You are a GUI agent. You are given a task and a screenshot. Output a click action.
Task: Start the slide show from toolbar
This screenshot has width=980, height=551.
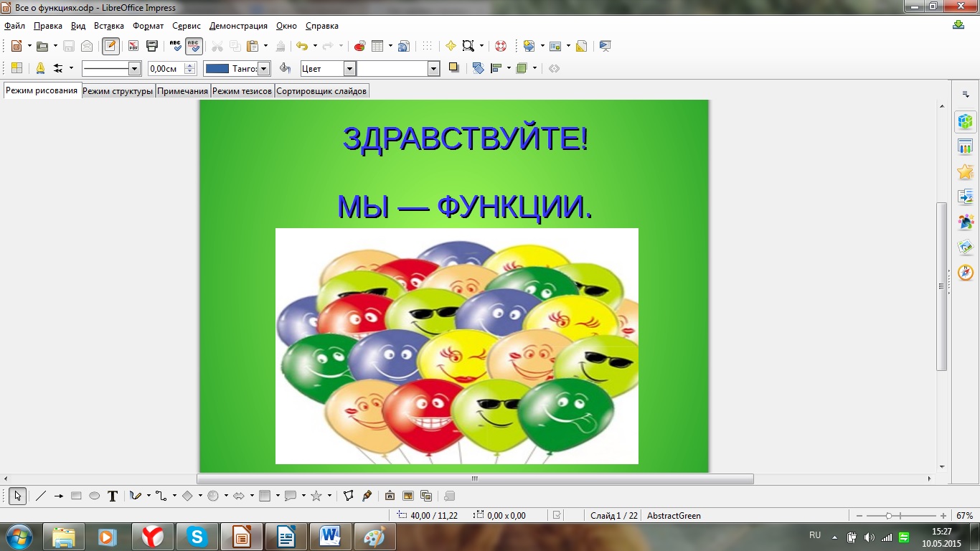point(605,46)
